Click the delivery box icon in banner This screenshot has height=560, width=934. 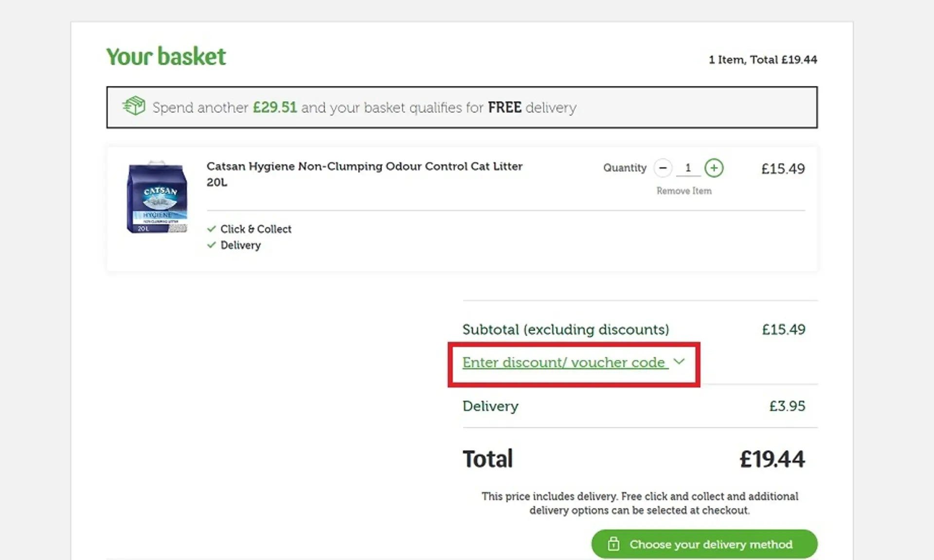(134, 105)
